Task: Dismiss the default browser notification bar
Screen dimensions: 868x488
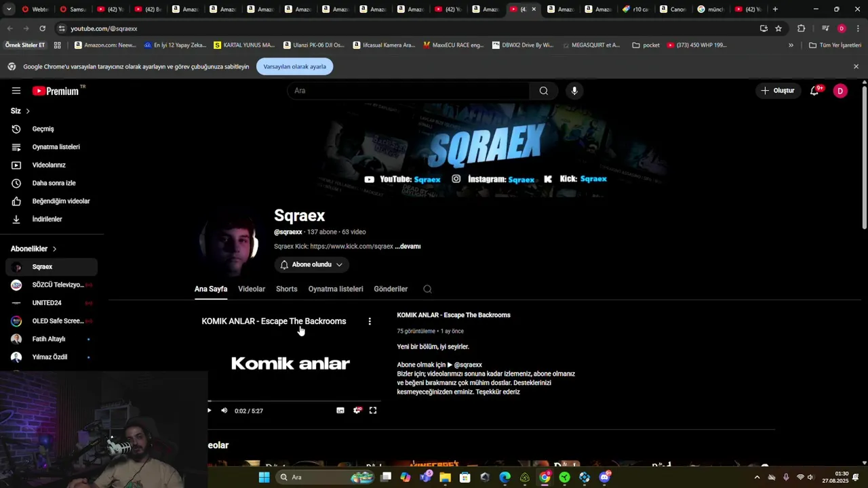Action: coord(856,66)
